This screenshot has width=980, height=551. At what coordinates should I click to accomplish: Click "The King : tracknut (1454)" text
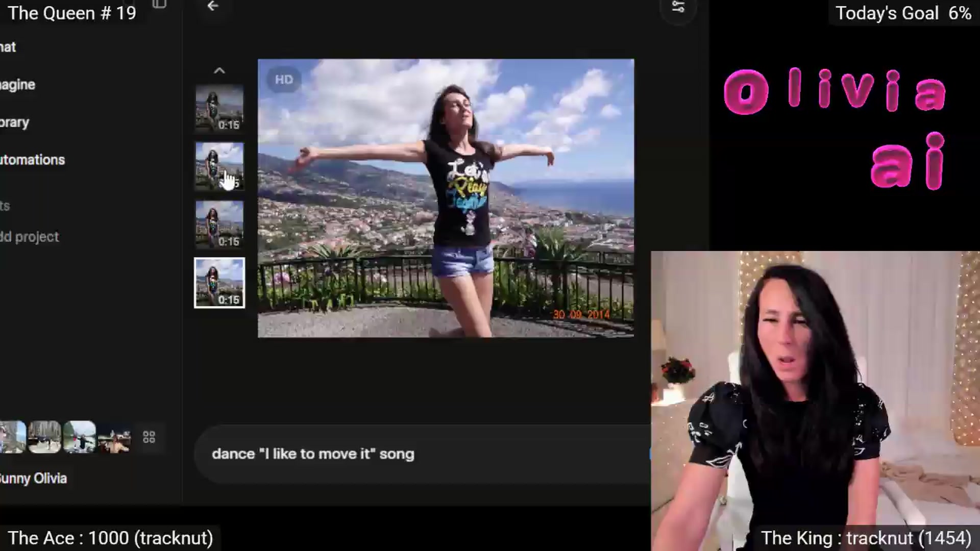pyautogui.click(x=866, y=538)
